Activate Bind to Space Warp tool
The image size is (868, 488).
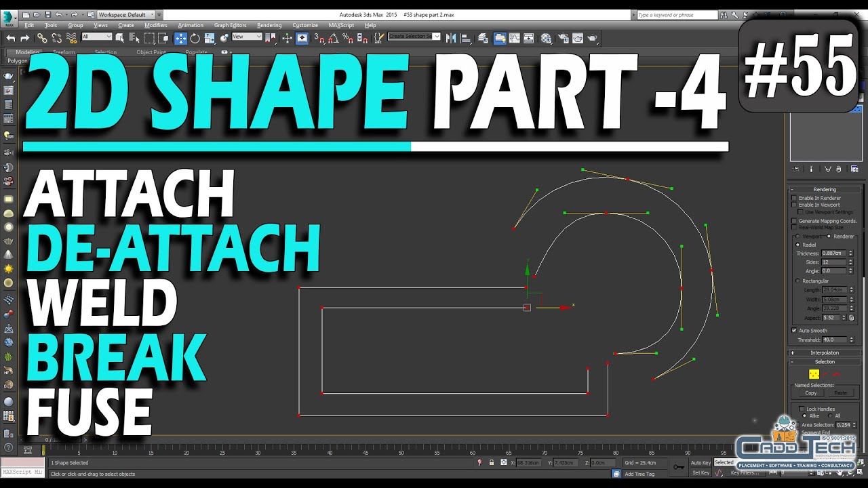point(71,39)
